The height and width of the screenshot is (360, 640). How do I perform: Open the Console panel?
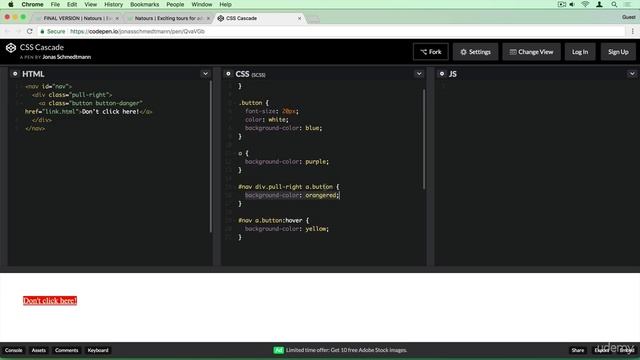(13, 350)
